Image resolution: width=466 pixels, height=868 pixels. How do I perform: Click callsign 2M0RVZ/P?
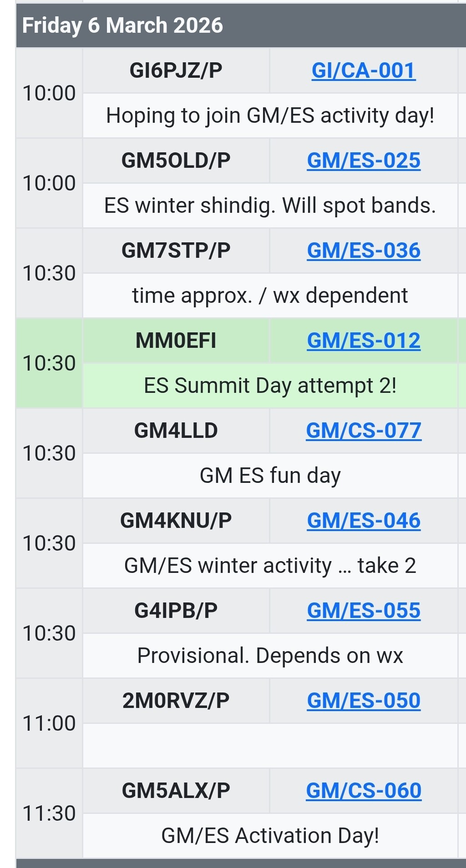[x=176, y=701]
